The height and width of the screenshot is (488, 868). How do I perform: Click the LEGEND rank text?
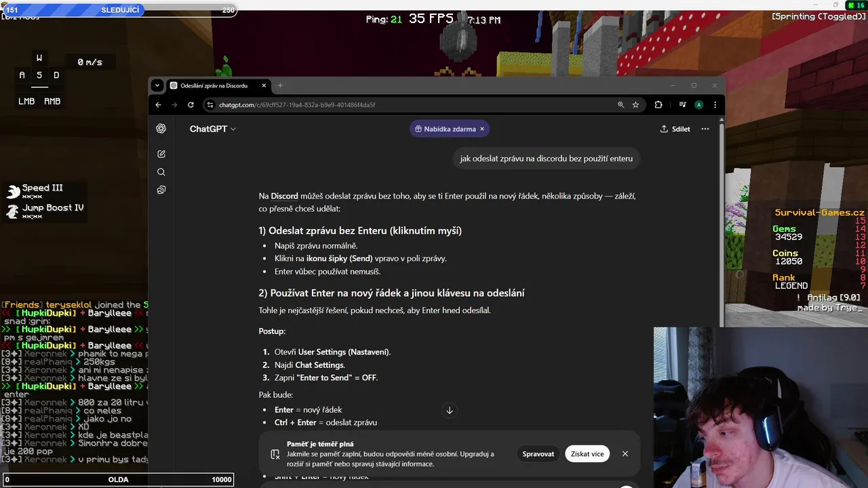tap(791, 286)
